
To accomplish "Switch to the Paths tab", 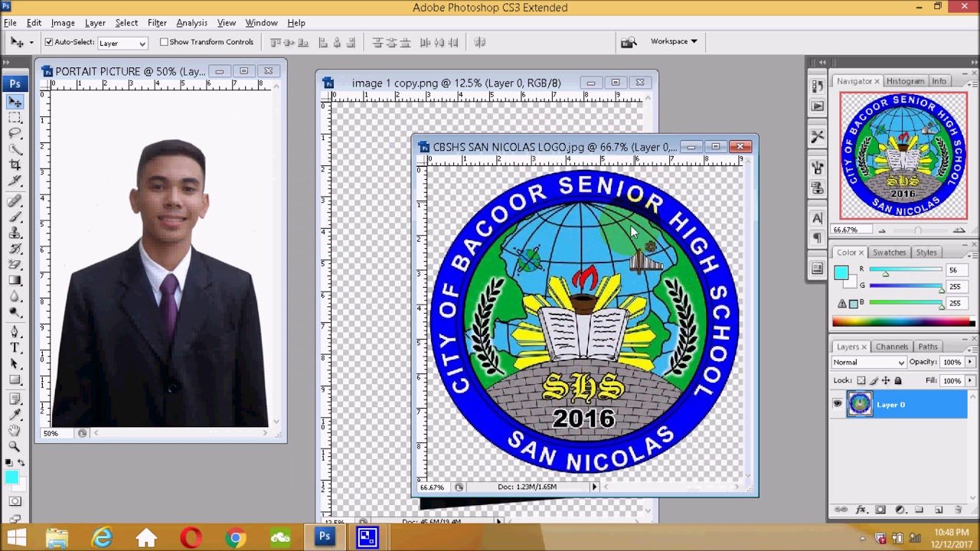I will [927, 347].
